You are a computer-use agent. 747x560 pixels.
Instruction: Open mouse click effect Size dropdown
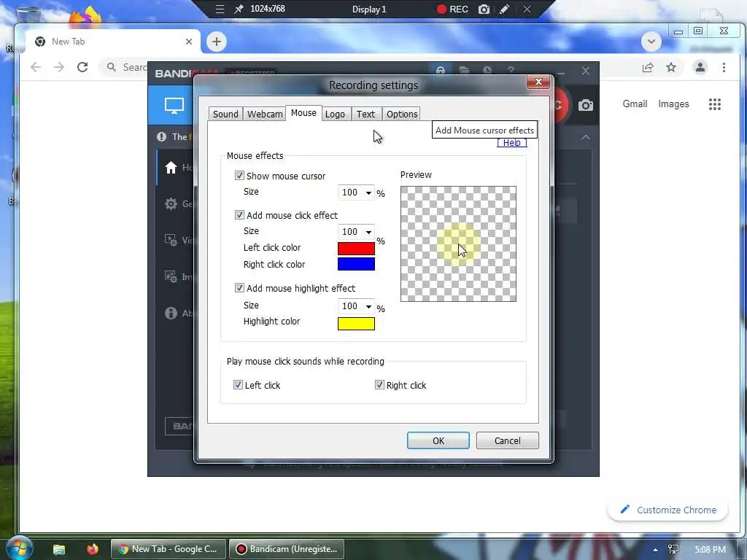click(x=356, y=231)
